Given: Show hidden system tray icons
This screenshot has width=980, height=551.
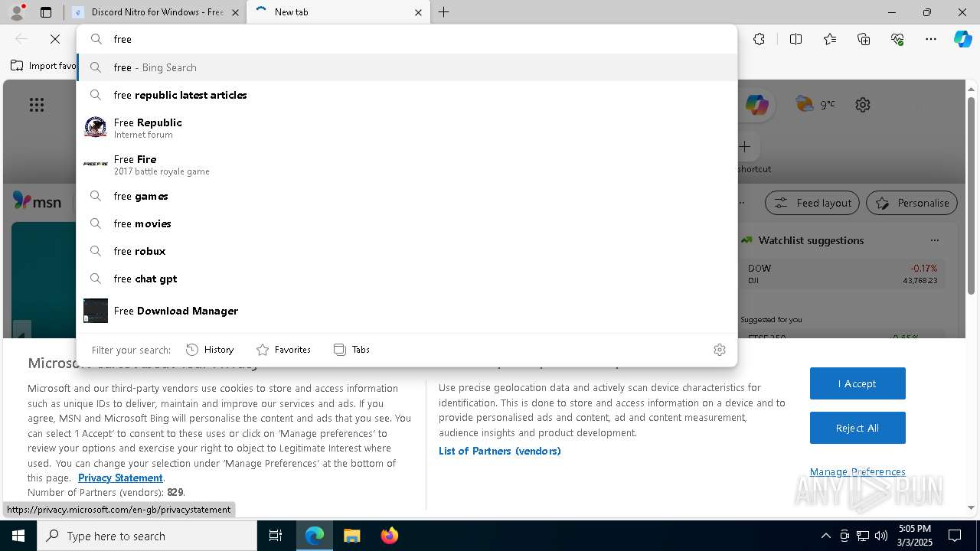Looking at the screenshot, I should click(x=825, y=536).
